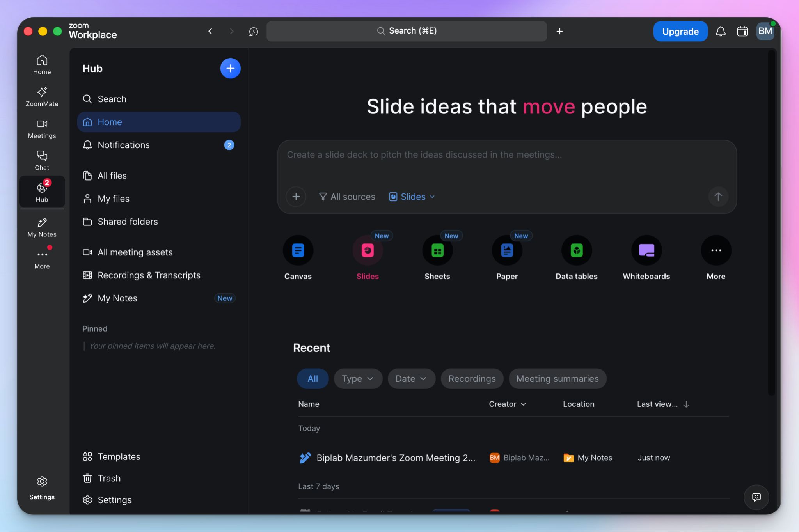Show More app types
Image resolution: width=799 pixels, height=532 pixels.
pos(716,257)
